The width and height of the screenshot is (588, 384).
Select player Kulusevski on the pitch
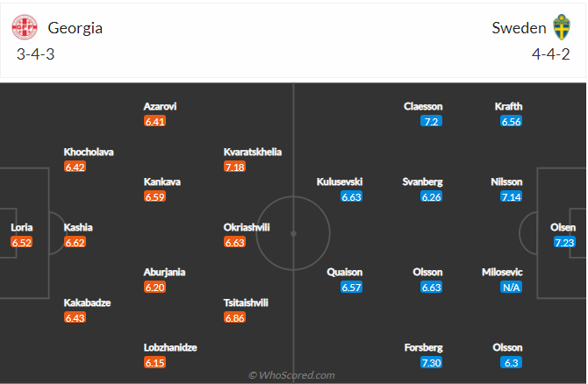pos(340,182)
